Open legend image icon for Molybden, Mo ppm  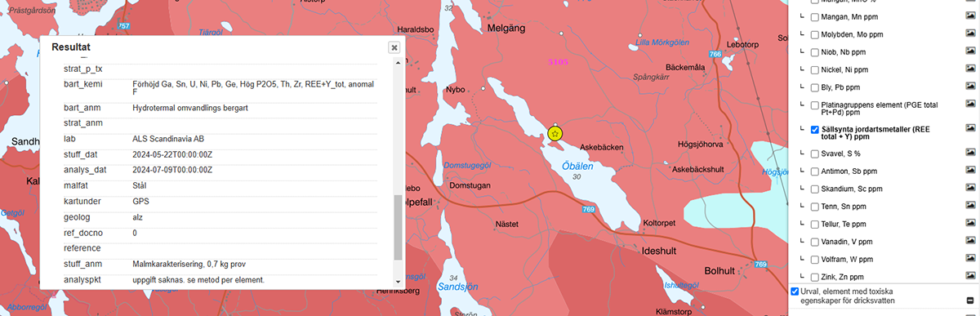pyautogui.click(x=970, y=34)
